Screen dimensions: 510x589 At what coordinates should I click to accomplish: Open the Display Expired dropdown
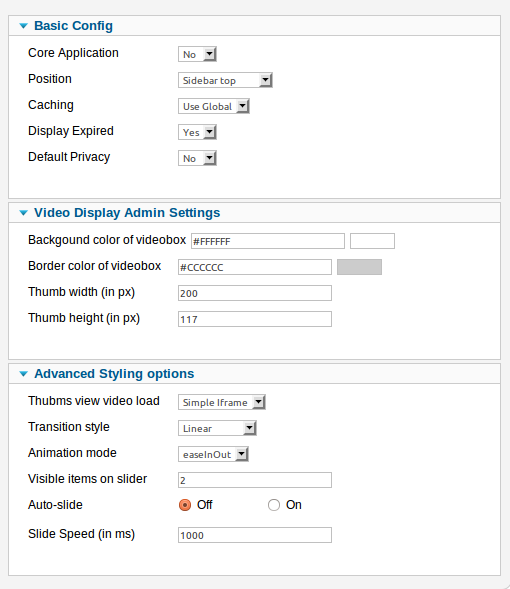coord(197,132)
